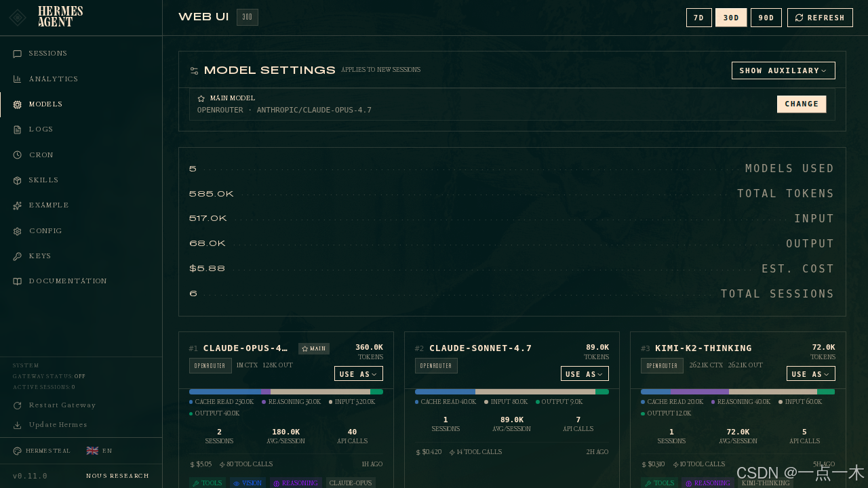868x488 pixels.
Task: Click the refresh arrows icon in Refresh button
Action: (x=799, y=18)
